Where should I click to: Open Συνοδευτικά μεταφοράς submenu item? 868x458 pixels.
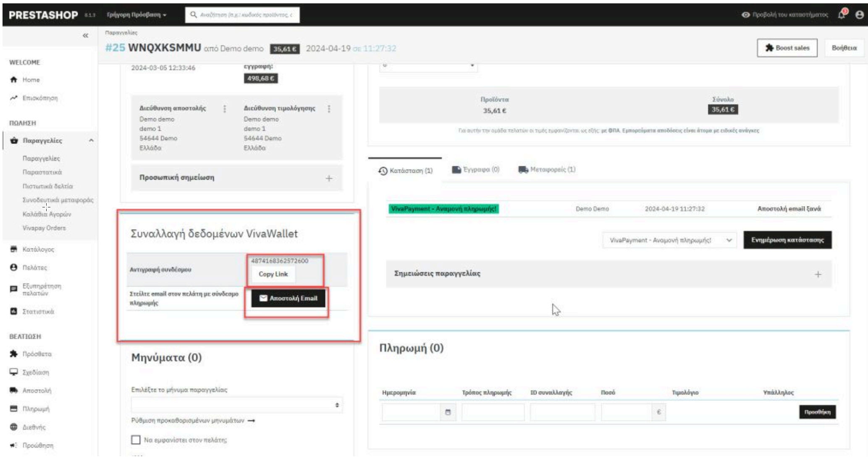coord(58,200)
